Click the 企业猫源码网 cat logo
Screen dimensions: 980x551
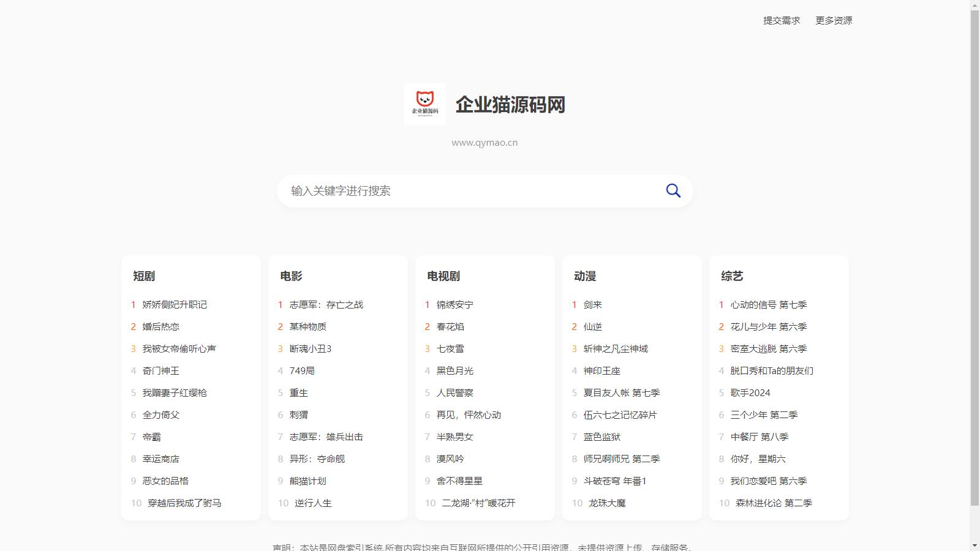coord(424,104)
